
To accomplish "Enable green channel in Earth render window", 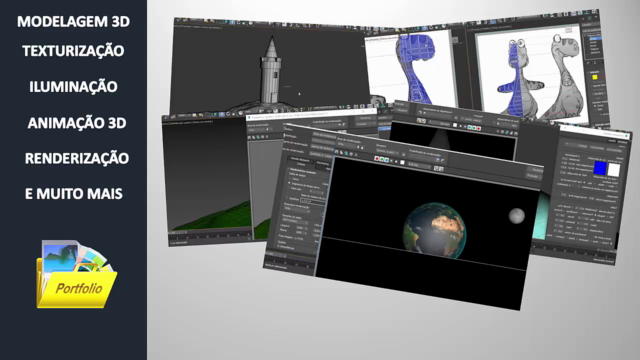I will pyautogui.click(x=382, y=159).
